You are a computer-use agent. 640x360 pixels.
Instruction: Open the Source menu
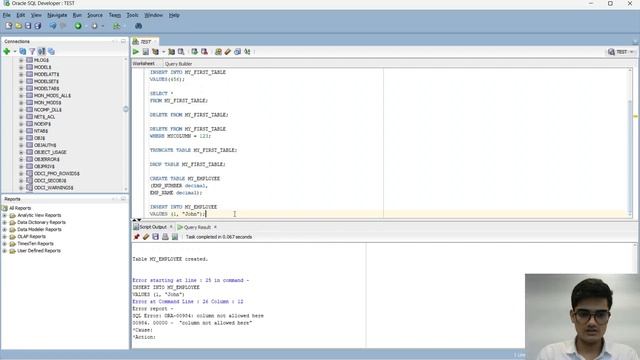pos(95,15)
